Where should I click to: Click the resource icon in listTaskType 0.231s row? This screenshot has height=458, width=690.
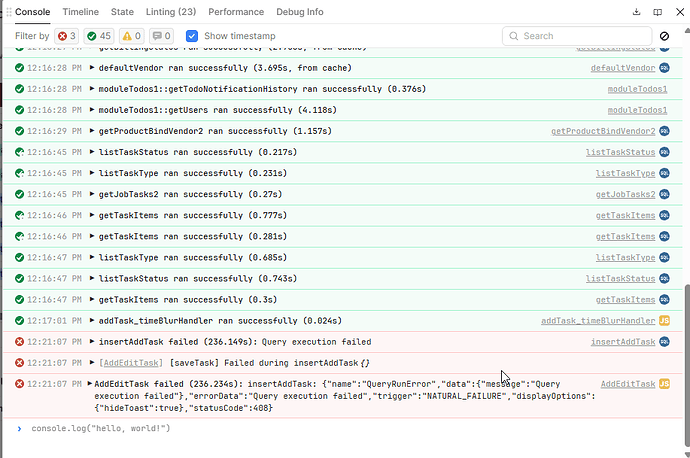(664, 173)
